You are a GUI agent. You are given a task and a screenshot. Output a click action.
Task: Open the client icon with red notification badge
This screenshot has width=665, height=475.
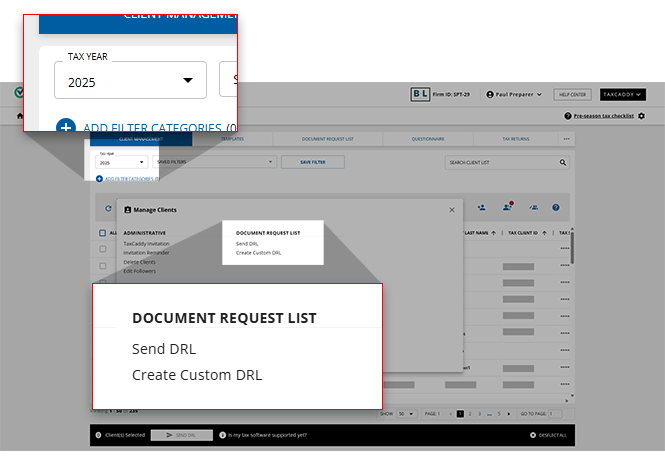tap(508, 207)
